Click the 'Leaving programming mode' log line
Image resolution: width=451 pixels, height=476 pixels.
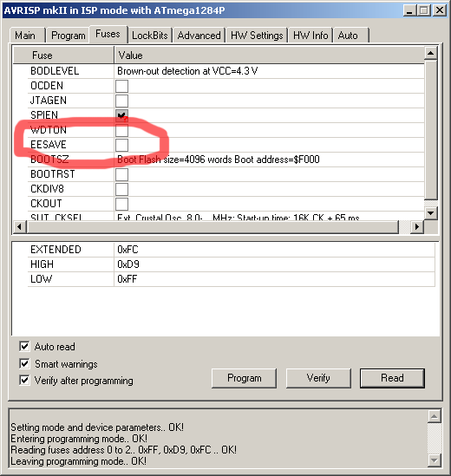pyautogui.click(x=78, y=461)
